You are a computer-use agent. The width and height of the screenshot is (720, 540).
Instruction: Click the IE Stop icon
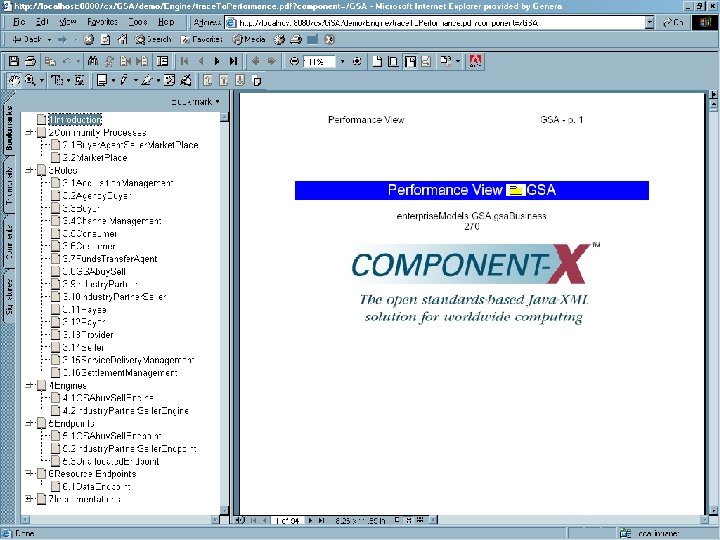click(89, 39)
